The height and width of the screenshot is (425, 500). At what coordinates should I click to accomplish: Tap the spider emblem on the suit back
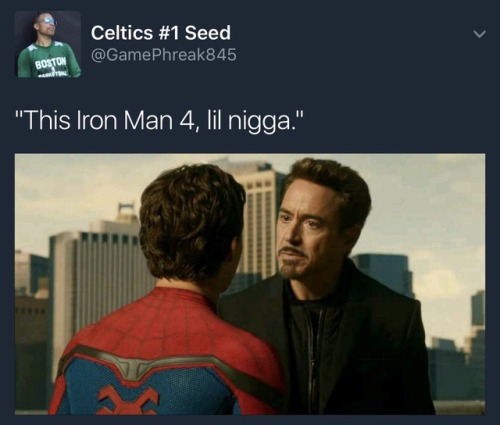point(128,400)
